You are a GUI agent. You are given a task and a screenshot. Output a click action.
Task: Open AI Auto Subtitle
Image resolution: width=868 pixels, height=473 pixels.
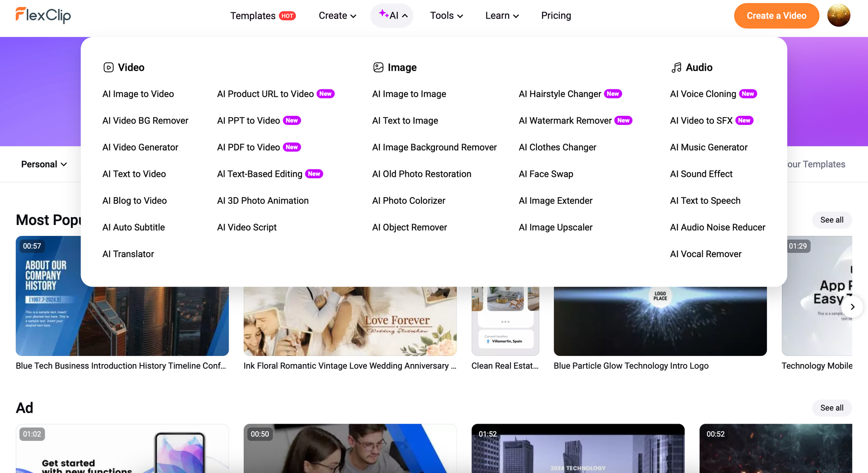coord(134,227)
